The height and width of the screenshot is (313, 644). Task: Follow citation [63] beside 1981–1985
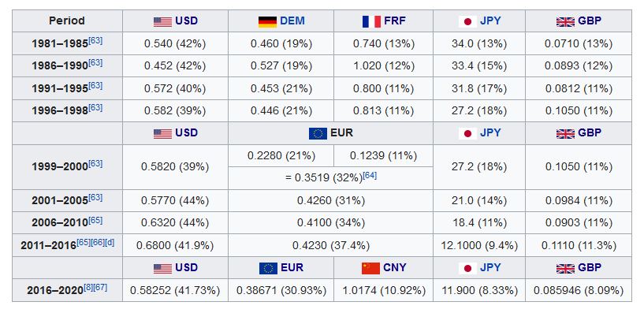tap(95, 41)
